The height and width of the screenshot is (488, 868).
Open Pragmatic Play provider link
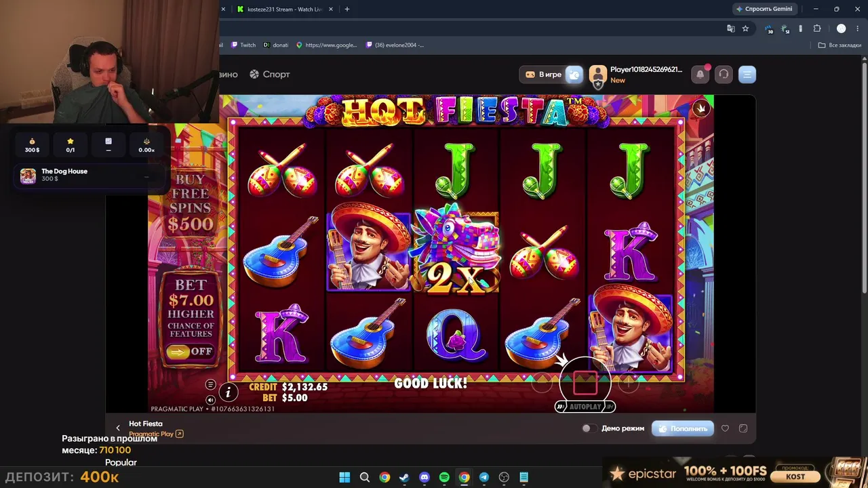(156, 434)
